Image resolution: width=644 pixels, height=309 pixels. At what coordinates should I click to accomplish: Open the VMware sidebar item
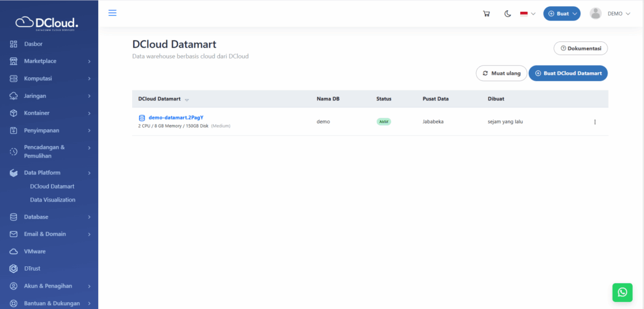click(x=35, y=251)
